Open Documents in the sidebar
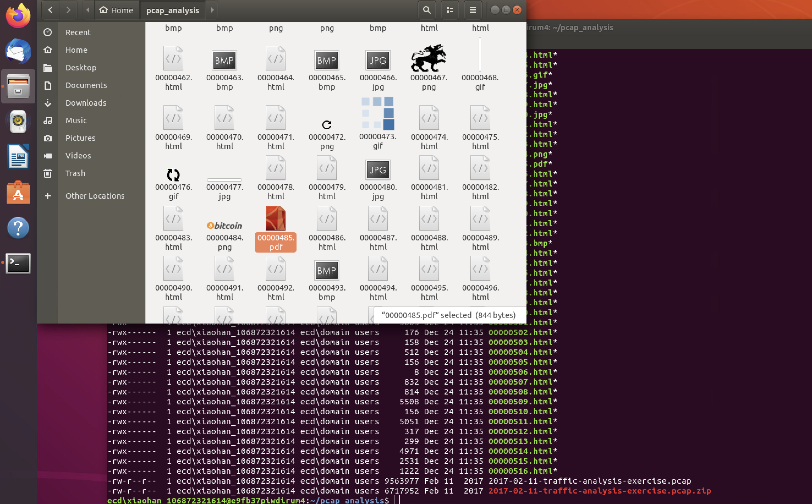 pyautogui.click(x=90, y=85)
